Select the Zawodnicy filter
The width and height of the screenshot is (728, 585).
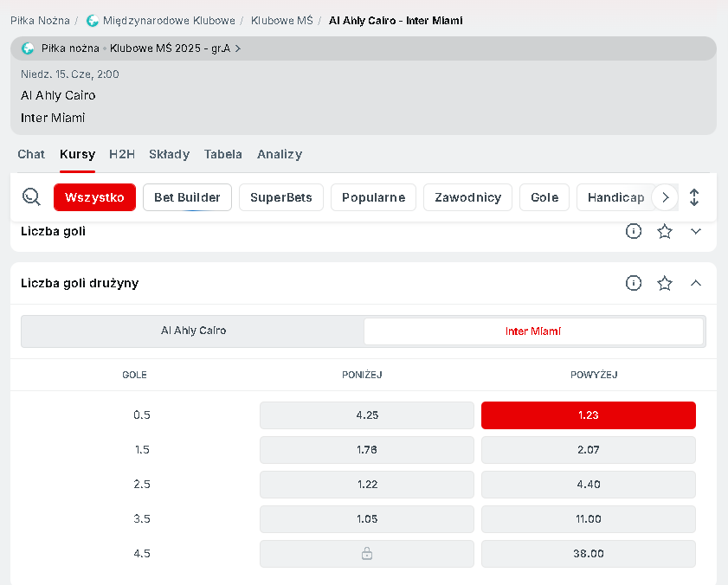467,197
